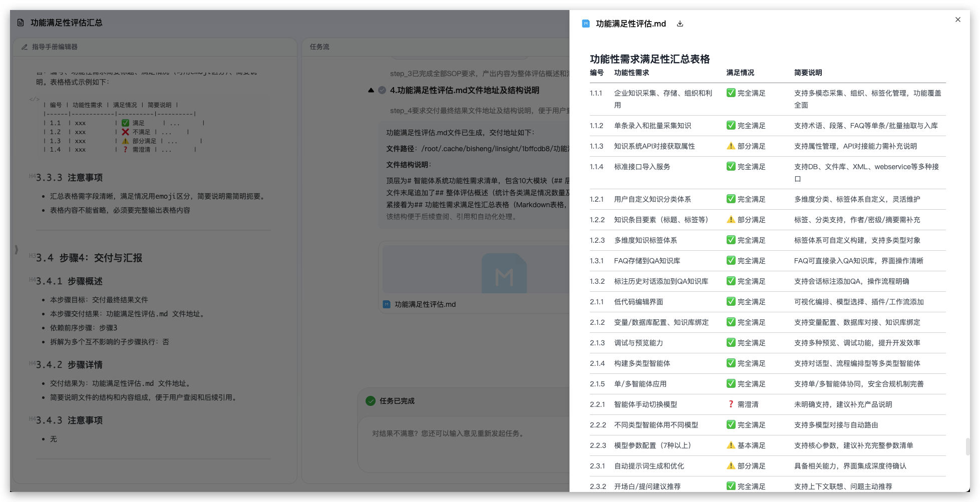Click the left panel collapse handle
The width and height of the screenshot is (980, 502).
click(x=17, y=249)
